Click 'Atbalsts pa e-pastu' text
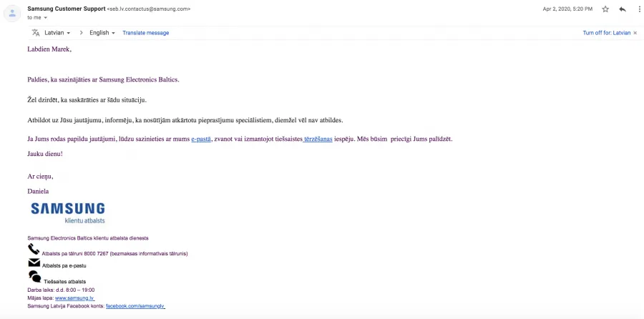Image resolution: width=644 pixels, height=319 pixels. (x=64, y=265)
